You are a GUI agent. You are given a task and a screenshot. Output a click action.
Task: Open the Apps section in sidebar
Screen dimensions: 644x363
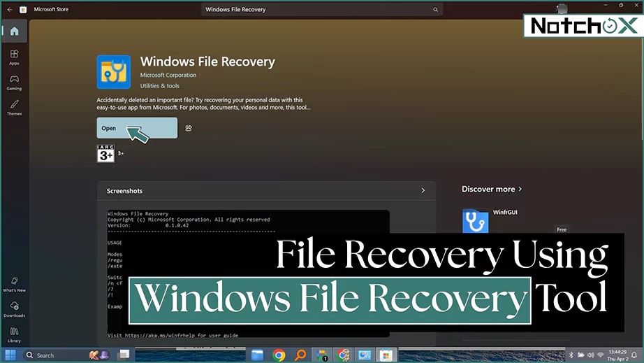pyautogui.click(x=15, y=57)
